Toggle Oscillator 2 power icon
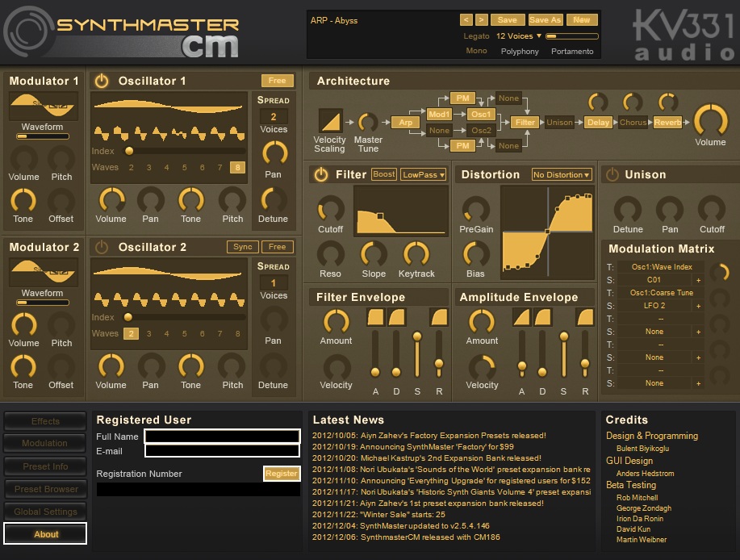 [102, 247]
